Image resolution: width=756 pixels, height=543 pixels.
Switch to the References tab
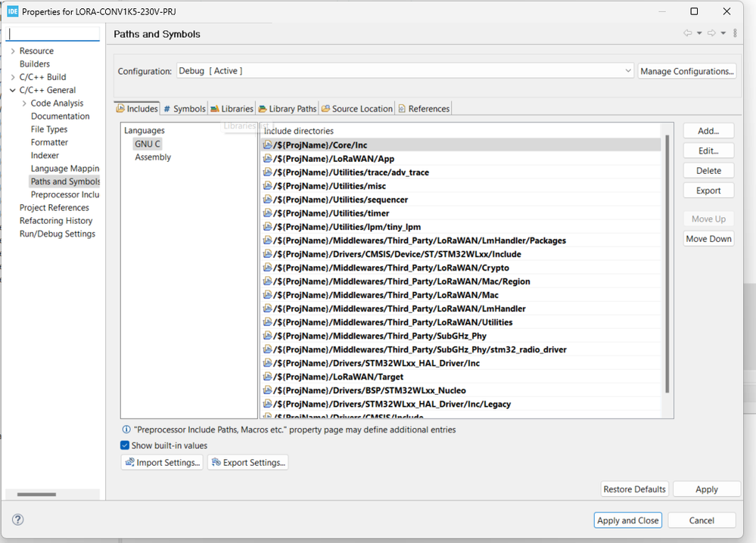tap(424, 109)
